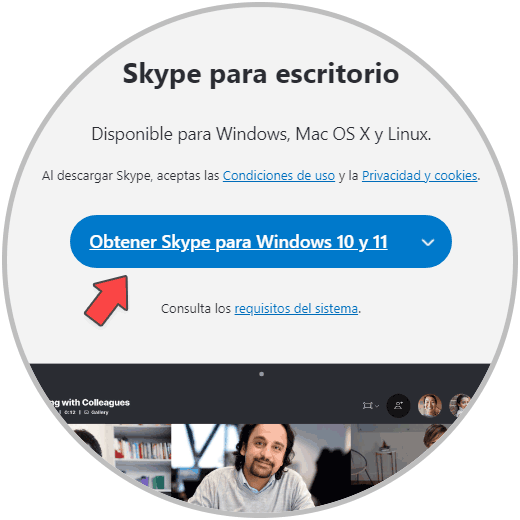Click the meeting title with Colleagues
The image size is (520, 520).
click(89, 402)
